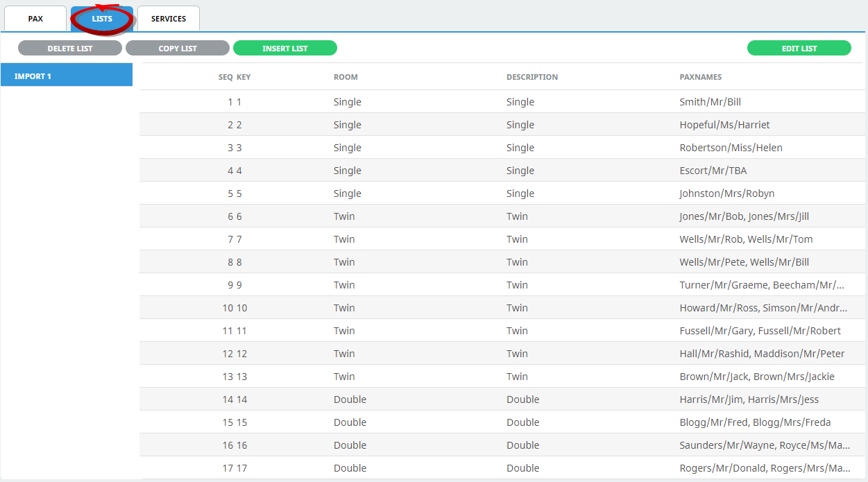
Task: Select row starting Rogers/Mr/Donald
Action: pyautogui.click(x=503, y=468)
